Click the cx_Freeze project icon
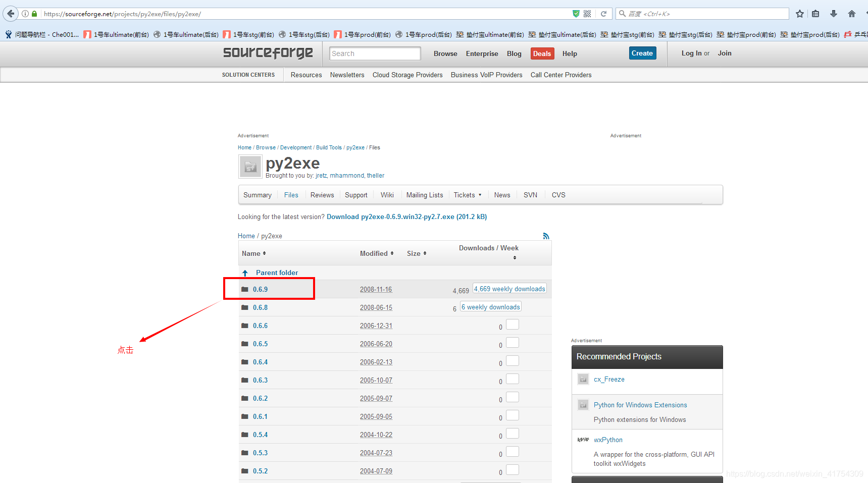The width and height of the screenshot is (868, 483). tap(583, 379)
